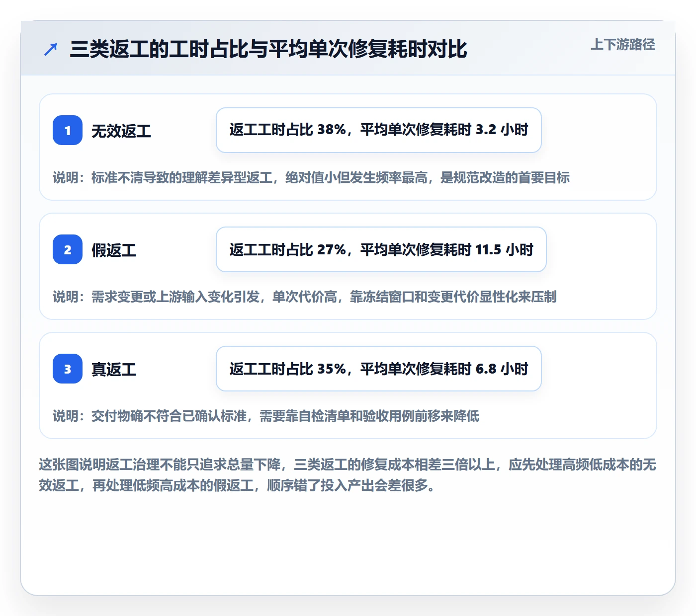Click the summary paragraph starting 这张图说明返工治理
The width and height of the screenshot is (696, 616).
click(348, 475)
